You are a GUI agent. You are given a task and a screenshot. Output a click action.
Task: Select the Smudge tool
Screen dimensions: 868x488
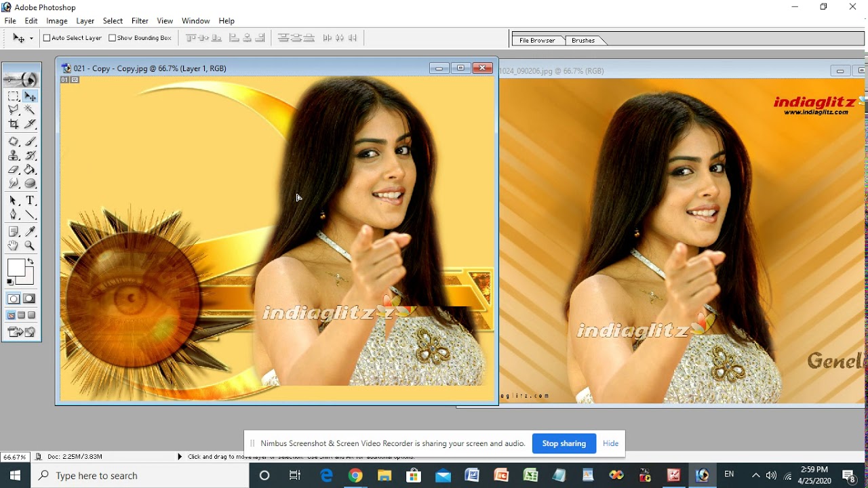click(13, 183)
